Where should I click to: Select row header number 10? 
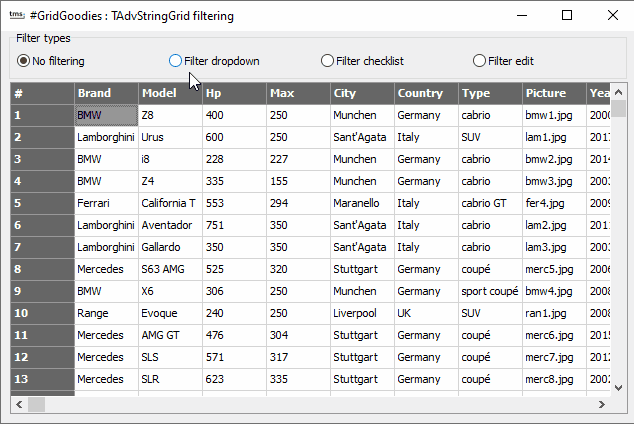[x=42, y=313]
